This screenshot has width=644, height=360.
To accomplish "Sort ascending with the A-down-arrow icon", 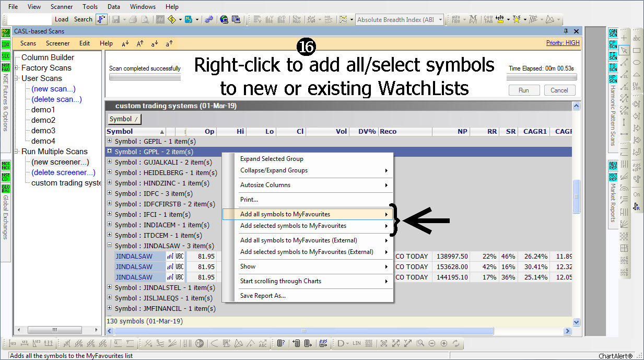I will coord(125,43).
